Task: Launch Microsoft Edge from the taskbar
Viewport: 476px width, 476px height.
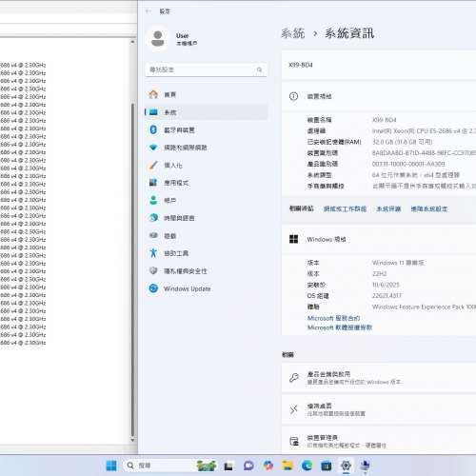Action: [x=307, y=466]
